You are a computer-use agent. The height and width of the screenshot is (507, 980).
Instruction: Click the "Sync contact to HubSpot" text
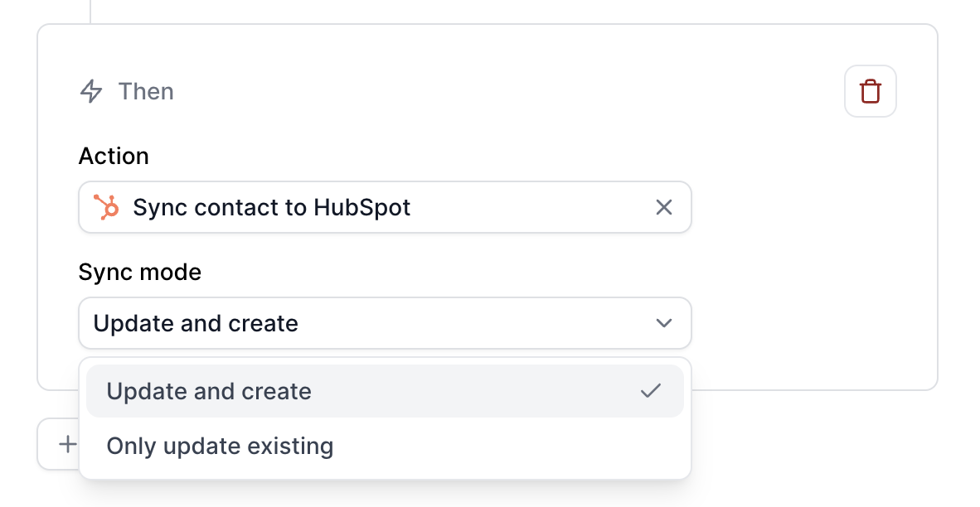[x=272, y=207]
